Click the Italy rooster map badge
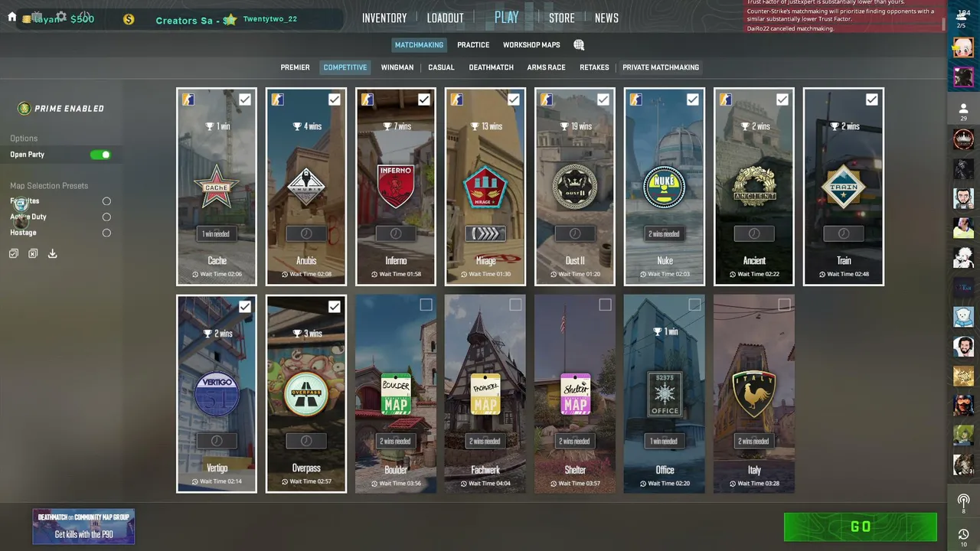 [x=754, y=394]
